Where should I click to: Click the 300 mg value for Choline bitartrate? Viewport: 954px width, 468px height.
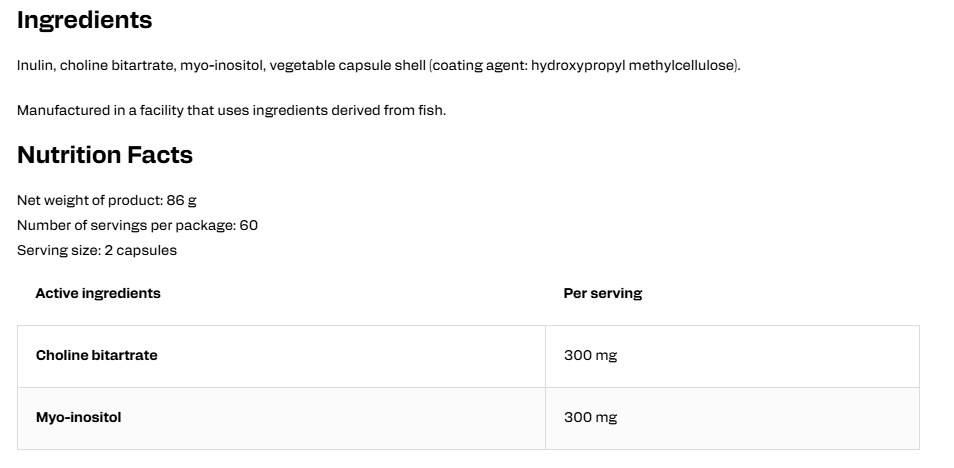590,355
